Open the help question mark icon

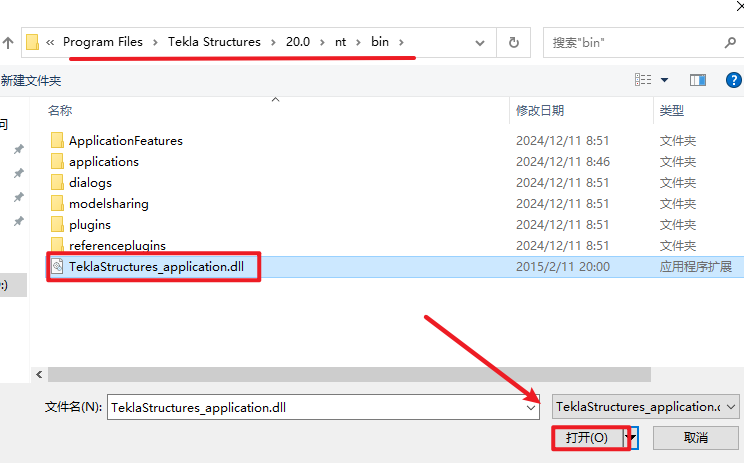733,80
